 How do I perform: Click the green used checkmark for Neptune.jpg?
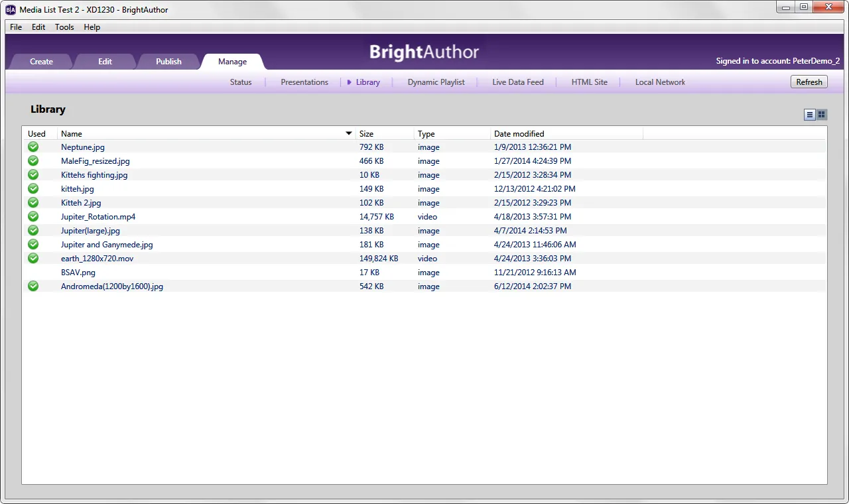[x=33, y=147]
